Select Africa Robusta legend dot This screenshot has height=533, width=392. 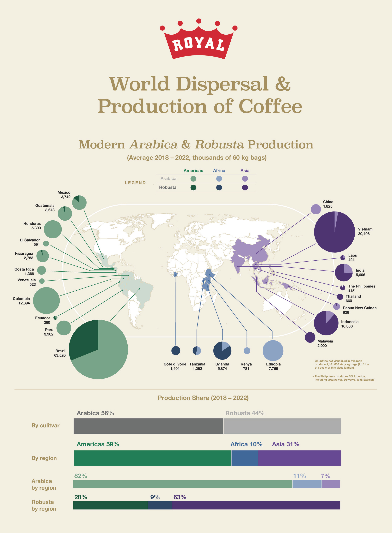tap(219, 188)
